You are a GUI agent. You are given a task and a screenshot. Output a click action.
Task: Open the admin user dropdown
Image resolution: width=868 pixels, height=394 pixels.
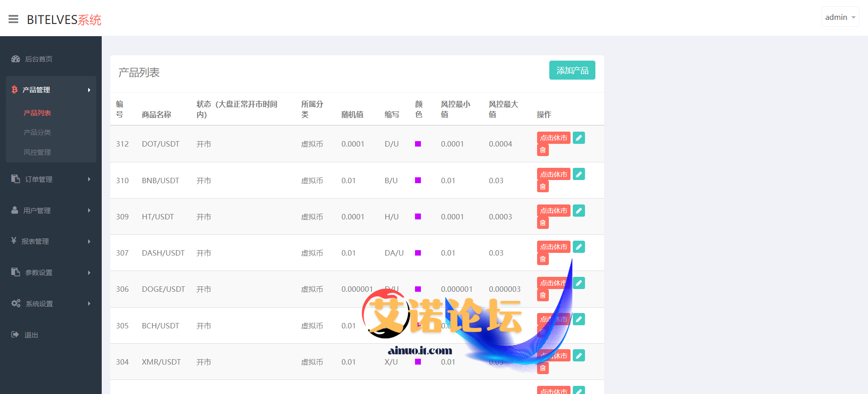point(840,17)
